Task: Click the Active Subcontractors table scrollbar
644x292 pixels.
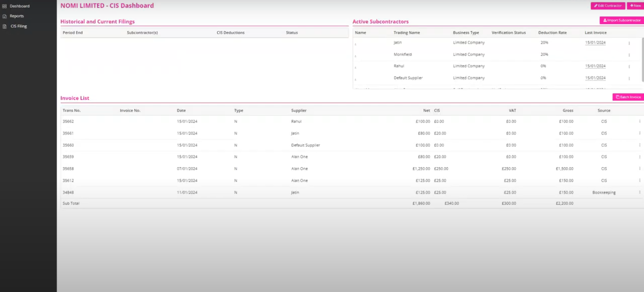Action: 642,59
